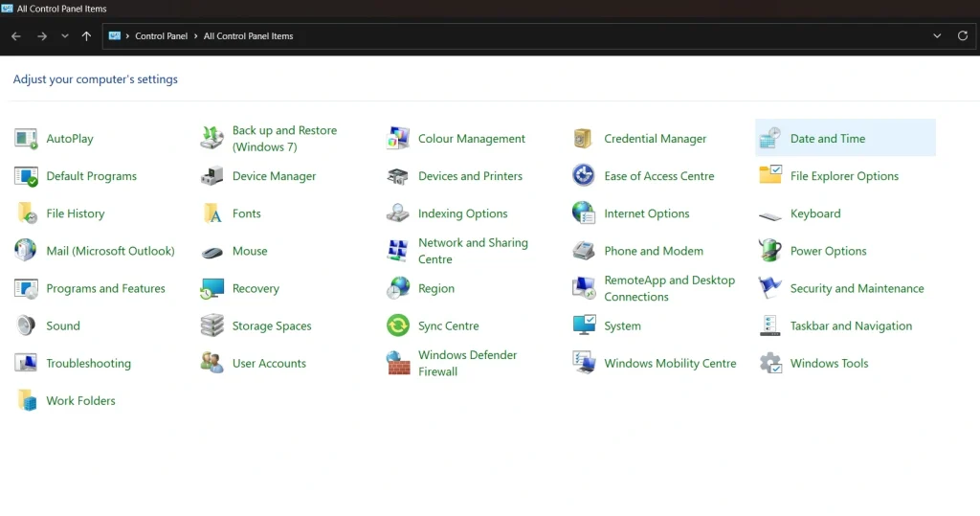Open the Indexing Options icon
The width and height of the screenshot is (980, 516).
[x=397, y=213]
